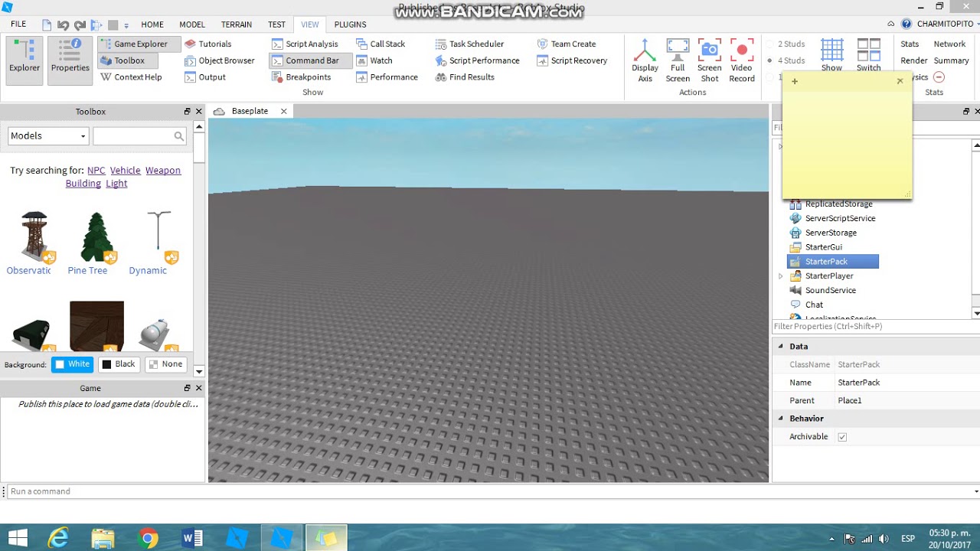Open the Watch window
This screenshot has width=980, height=551.
[x=374, y=60]
